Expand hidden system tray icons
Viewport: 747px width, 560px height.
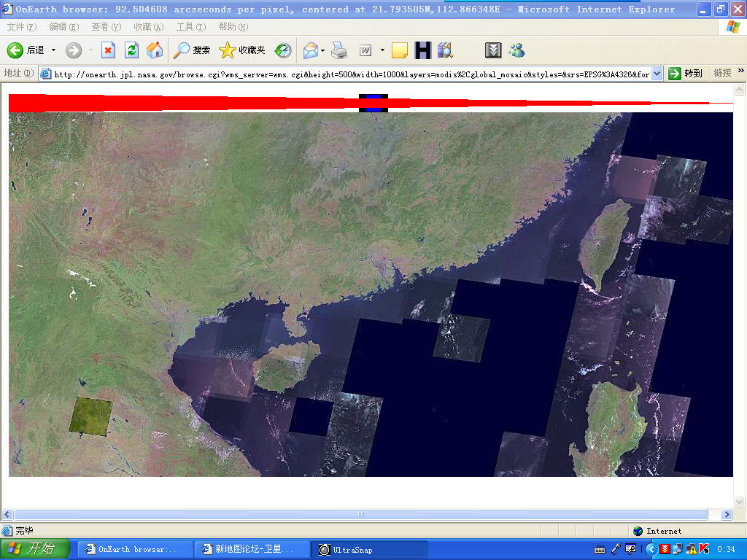pyautogui.click(x=651, y=549)
